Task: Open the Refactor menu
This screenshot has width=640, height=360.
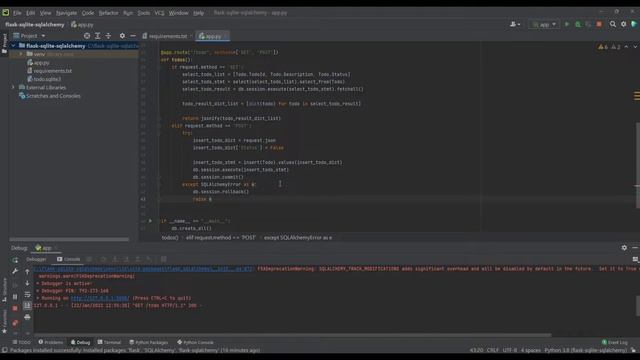Action: click(109, 13)
